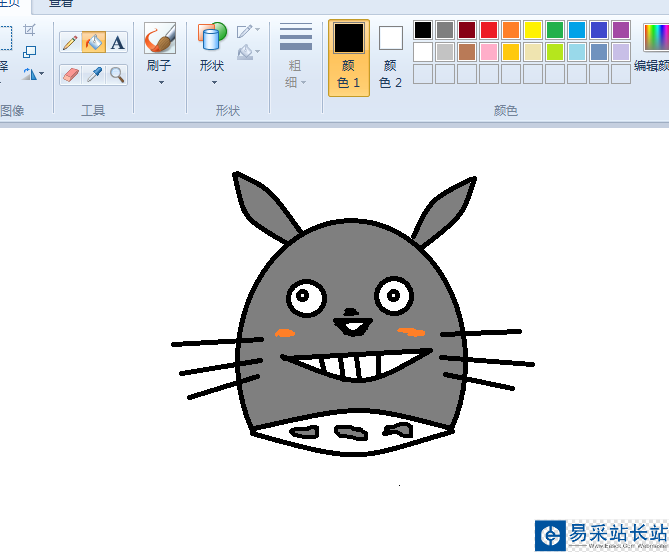Pick the Color picker eyedropper tool
669x552 pixels.
tap(94, 74)
